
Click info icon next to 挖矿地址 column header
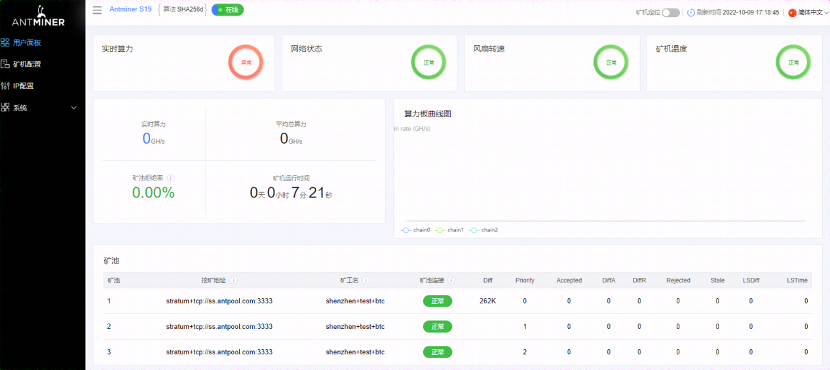233,281
